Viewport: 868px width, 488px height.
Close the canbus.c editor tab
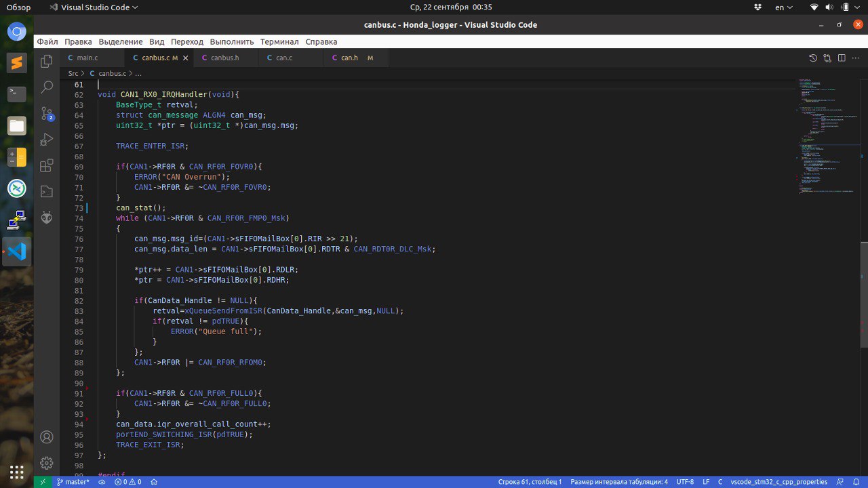[185, 58]
